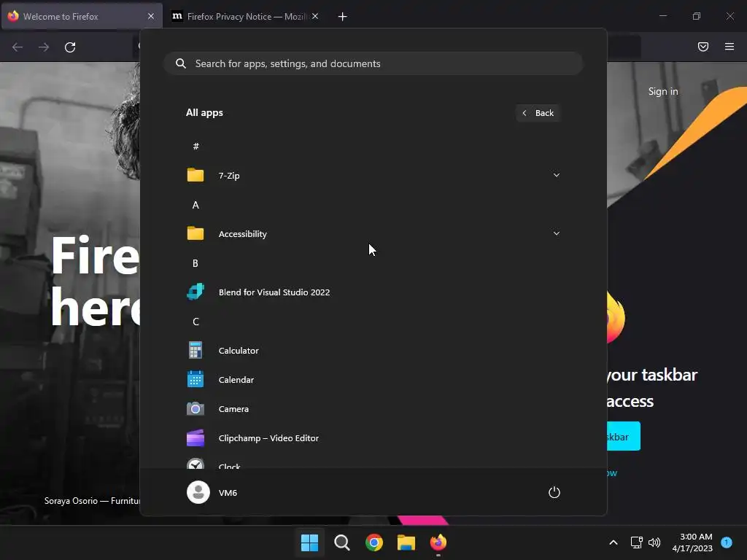Click the Back button in All apps

(538, 113)
